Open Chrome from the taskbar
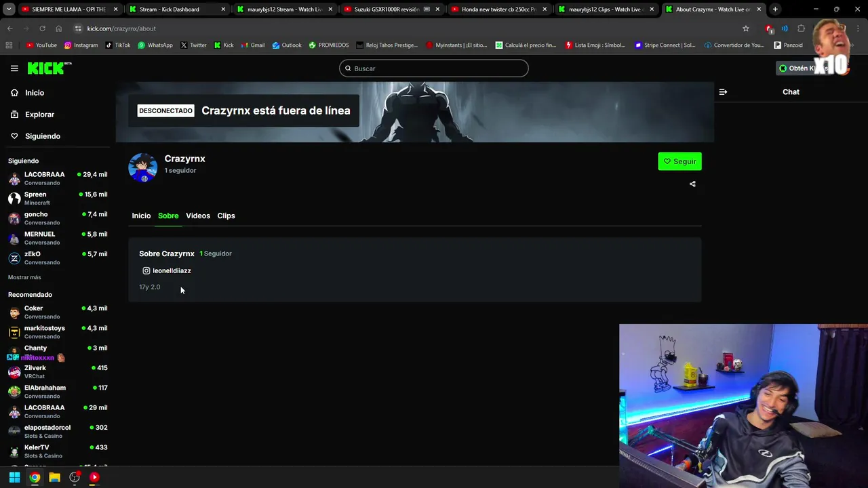Screen dimensions: 868x488 coord(35,477)
